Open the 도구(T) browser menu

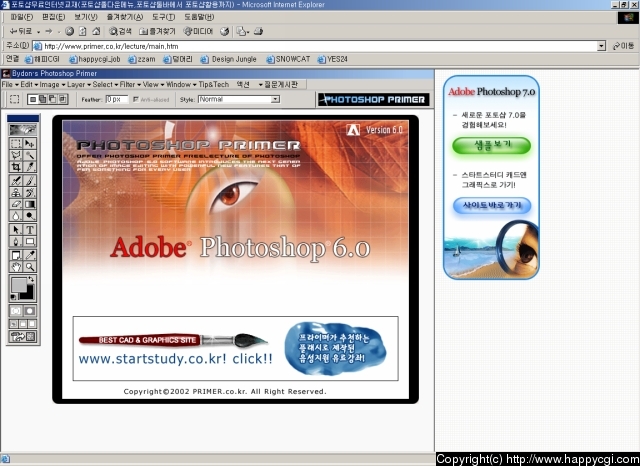[163, 17]
